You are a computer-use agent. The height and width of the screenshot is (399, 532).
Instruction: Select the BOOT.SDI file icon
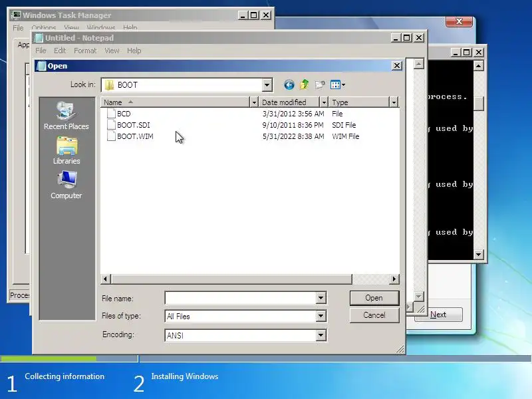pyautogui.click(x=111, y=124)
